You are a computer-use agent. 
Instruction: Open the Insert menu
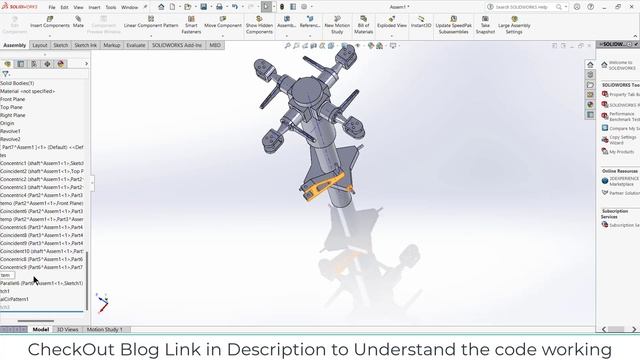point(94,7)
